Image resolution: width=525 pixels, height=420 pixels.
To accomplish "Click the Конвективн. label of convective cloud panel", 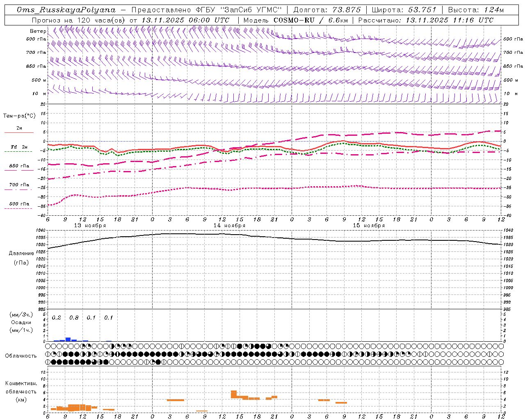I will click(x=21, y=383).
